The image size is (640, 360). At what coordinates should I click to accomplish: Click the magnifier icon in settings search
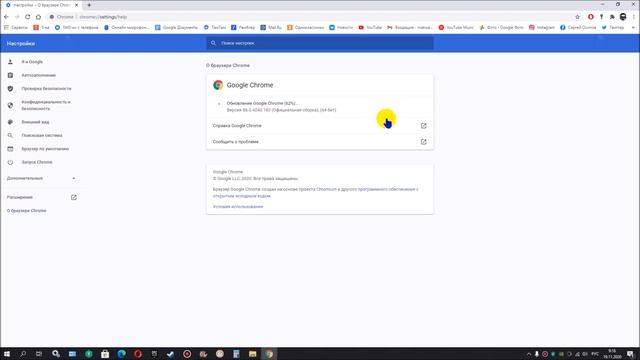point(213,43)
